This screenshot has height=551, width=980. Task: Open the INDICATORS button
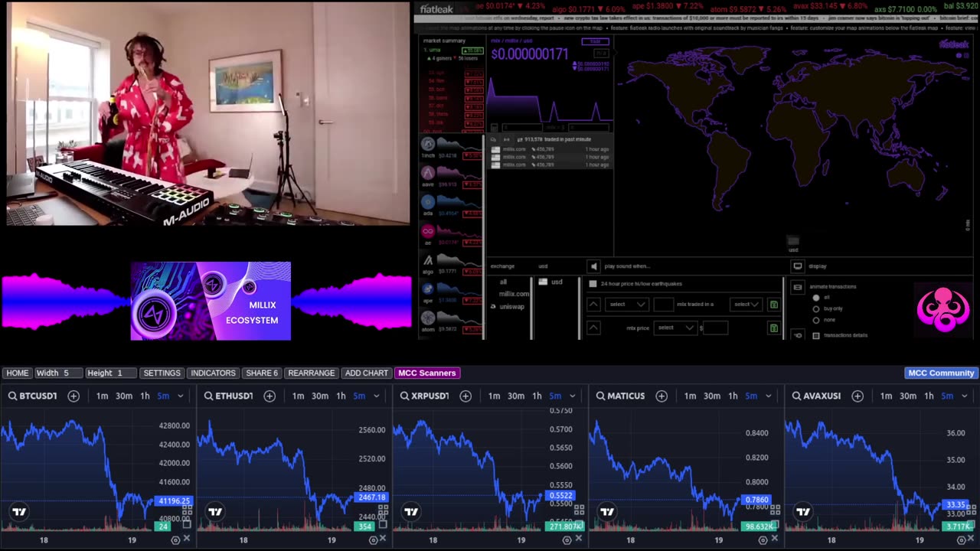coord(213,373)
